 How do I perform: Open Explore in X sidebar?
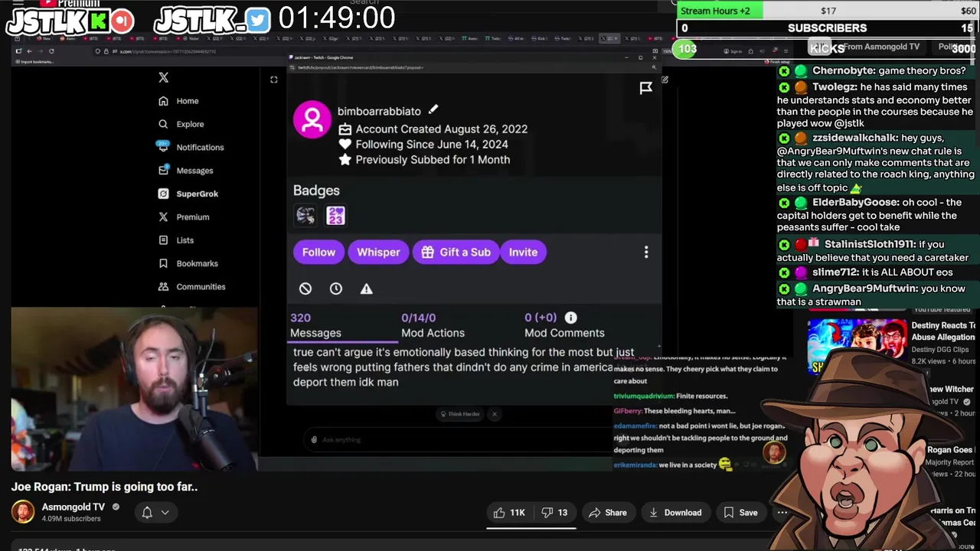pyautogui.click(x=181, y=124)
